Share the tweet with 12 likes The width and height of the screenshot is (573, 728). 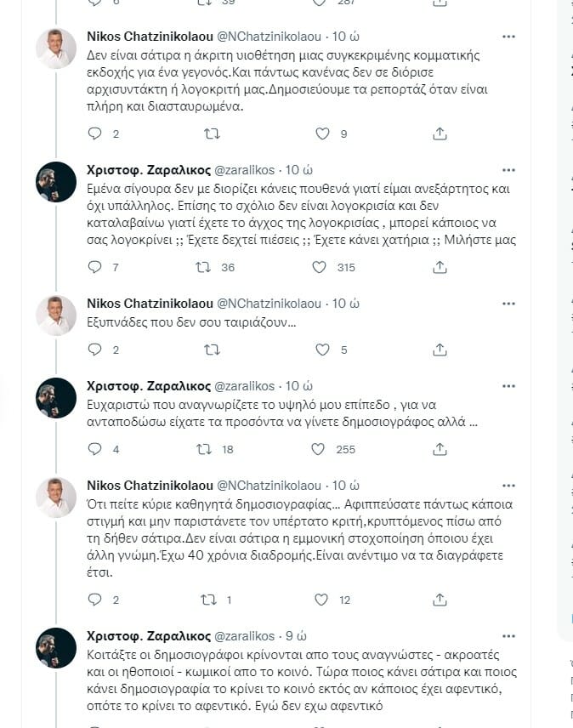(x=440, y=600)
